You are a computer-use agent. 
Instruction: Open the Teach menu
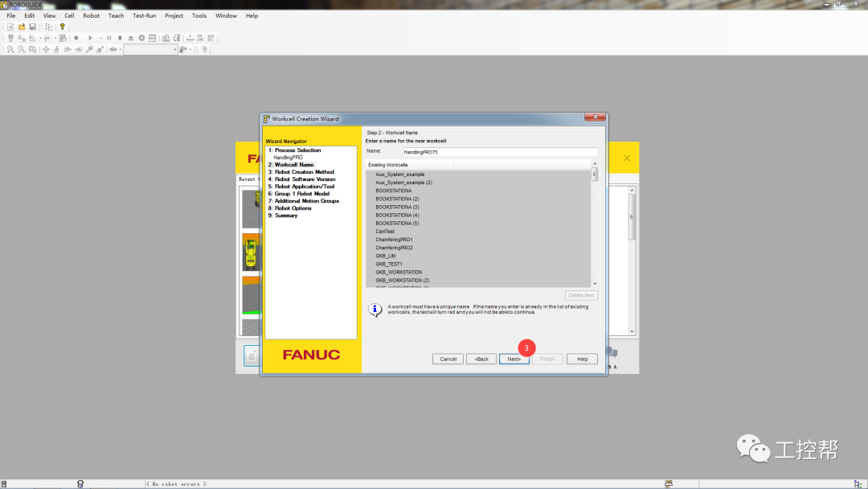[116, 15]
